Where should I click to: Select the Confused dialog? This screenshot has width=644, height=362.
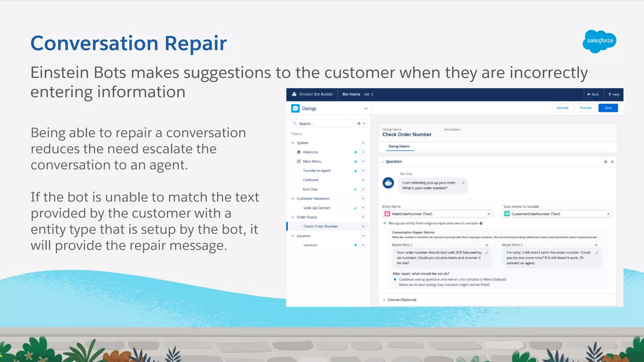pos(310,180)
